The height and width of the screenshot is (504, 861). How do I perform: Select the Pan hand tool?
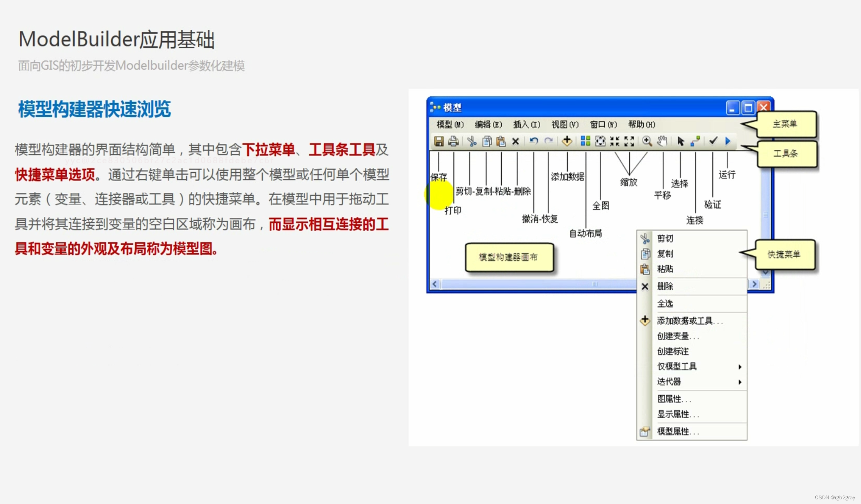tap(662, 141)
